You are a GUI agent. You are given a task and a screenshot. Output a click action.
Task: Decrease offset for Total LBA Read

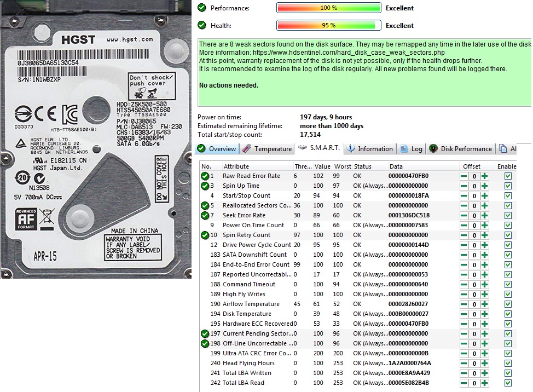point(464,383)
